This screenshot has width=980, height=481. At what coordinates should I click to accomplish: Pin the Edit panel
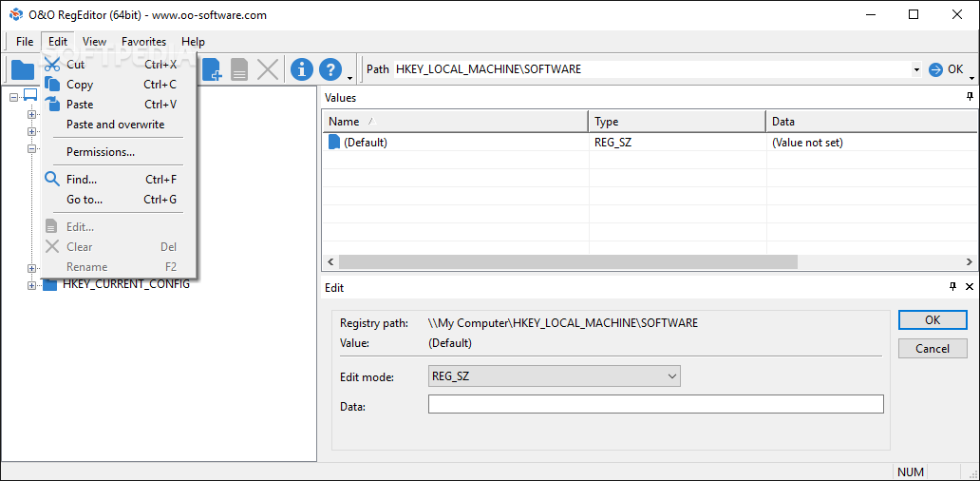[x=952, y=286]
